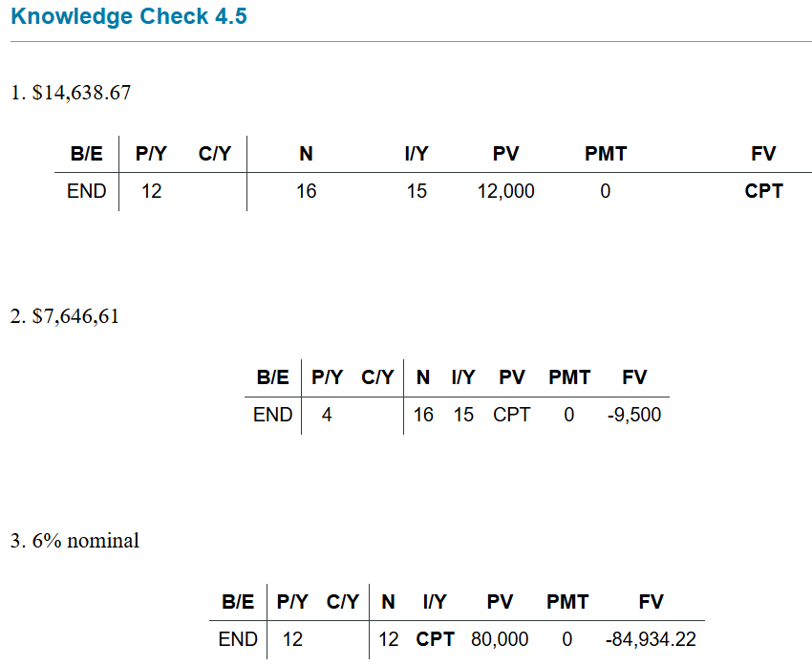812x666 pixels.
Task: Click the I/Y value 15 in second table
Action: point(463,415)
